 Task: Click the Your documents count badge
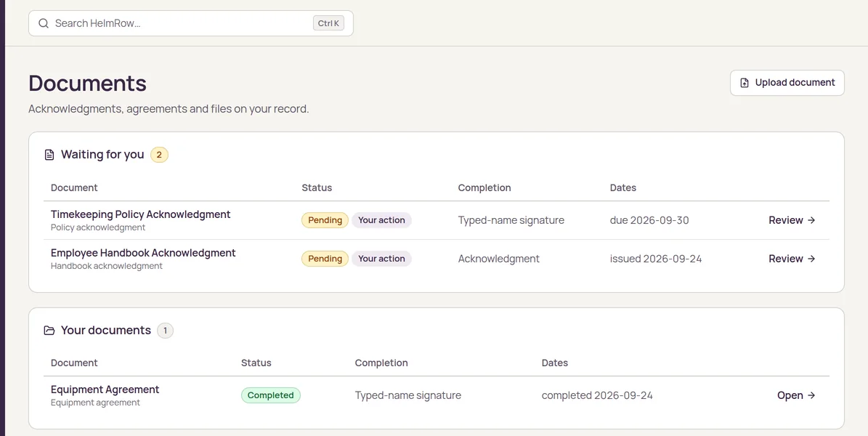pos(165,331)
